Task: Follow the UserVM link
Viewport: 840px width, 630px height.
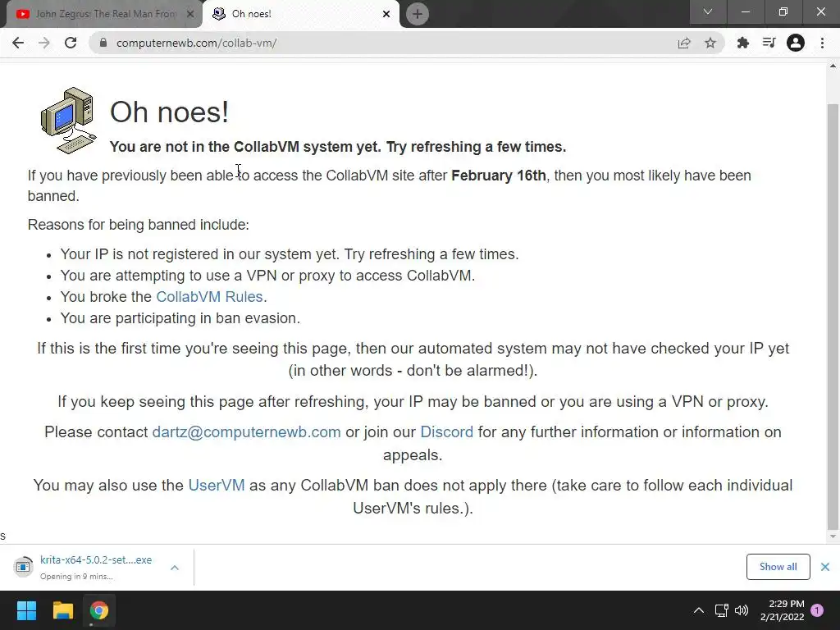Action: click(x=217, y=485)
